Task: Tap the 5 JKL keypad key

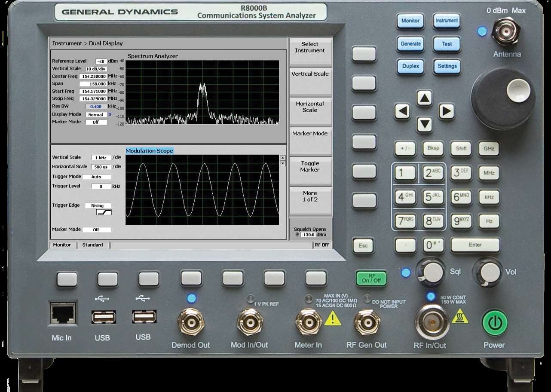Action: [x=433, y=197]
